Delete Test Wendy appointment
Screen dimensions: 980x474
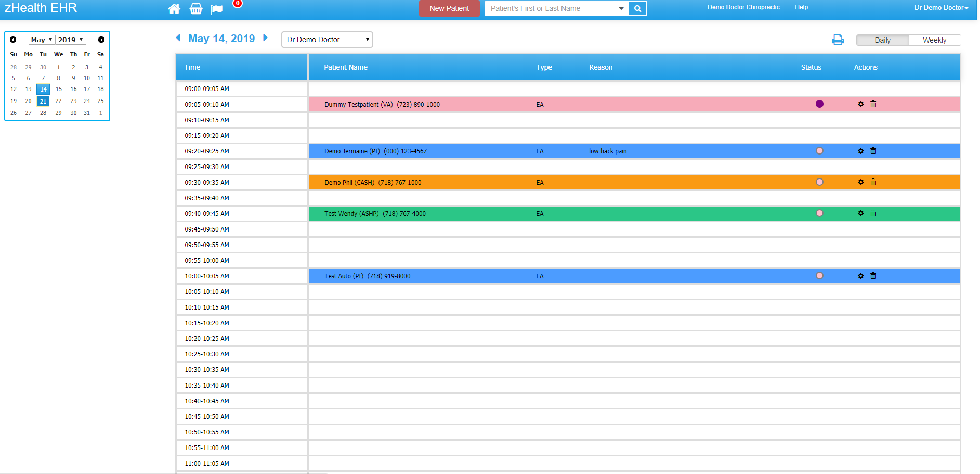(873, 213)
